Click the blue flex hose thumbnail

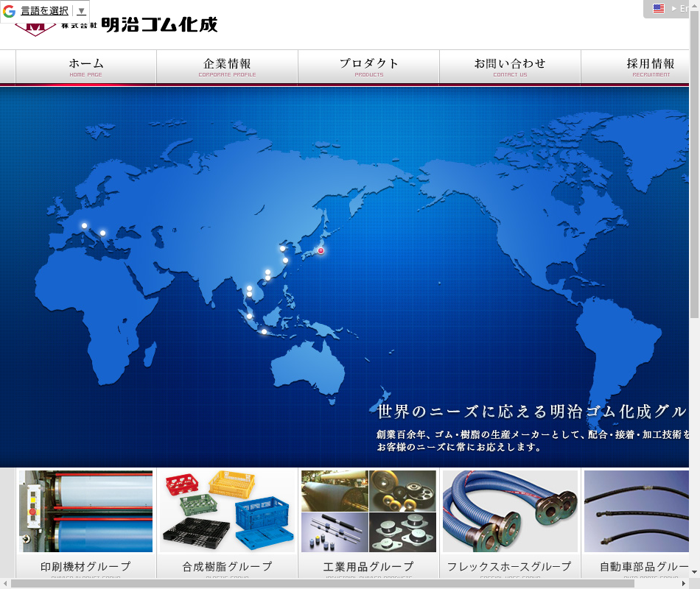pos(510,512)
